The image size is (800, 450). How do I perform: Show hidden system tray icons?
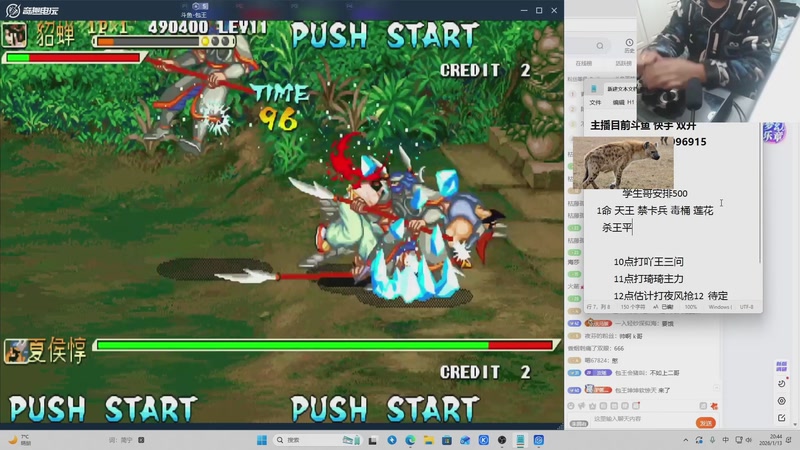[686, 440]
